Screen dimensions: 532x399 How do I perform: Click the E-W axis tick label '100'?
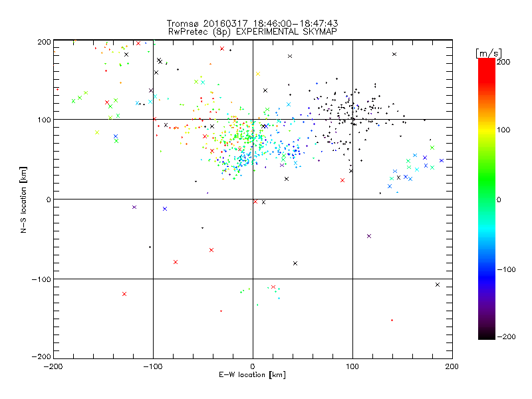click(352, 366)
